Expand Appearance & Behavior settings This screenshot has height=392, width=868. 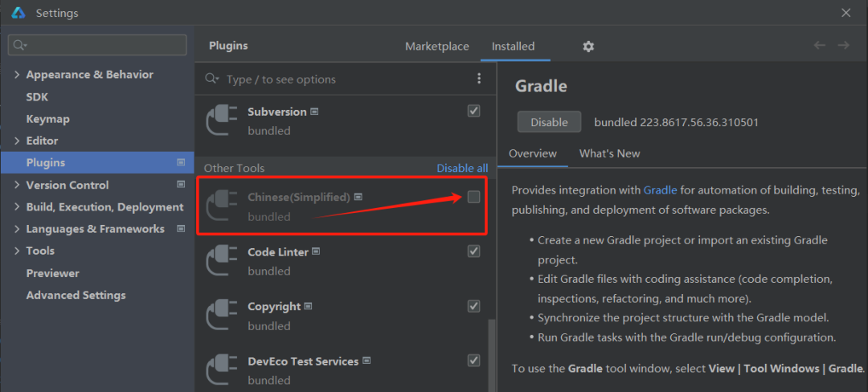(x=17, y=75)
